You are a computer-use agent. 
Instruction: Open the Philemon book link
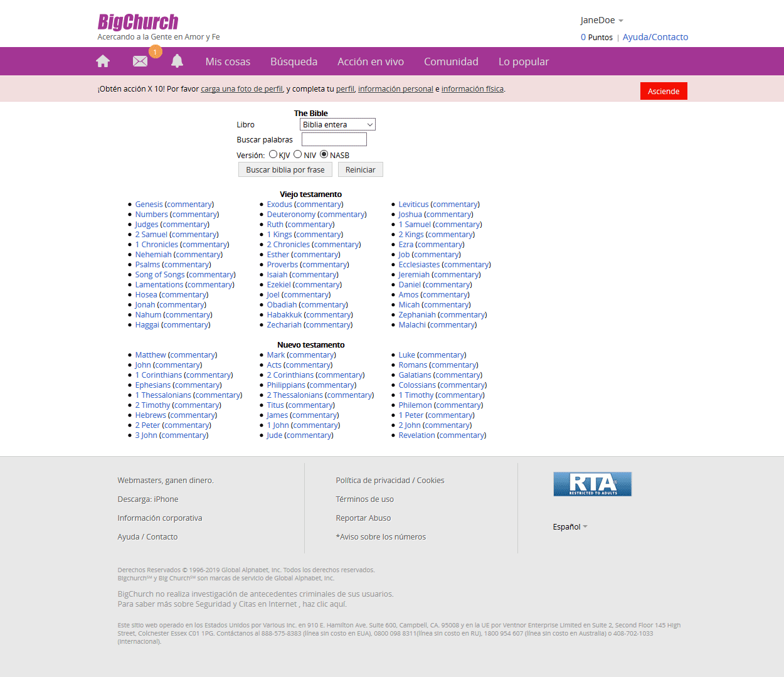(415, 405)
